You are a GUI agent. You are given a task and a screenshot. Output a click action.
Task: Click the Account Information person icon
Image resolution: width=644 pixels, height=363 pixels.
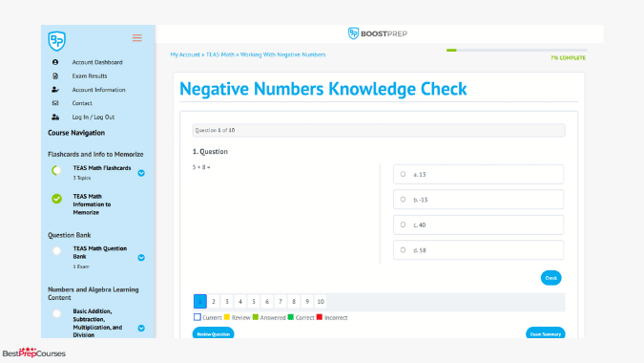(55, 90)
